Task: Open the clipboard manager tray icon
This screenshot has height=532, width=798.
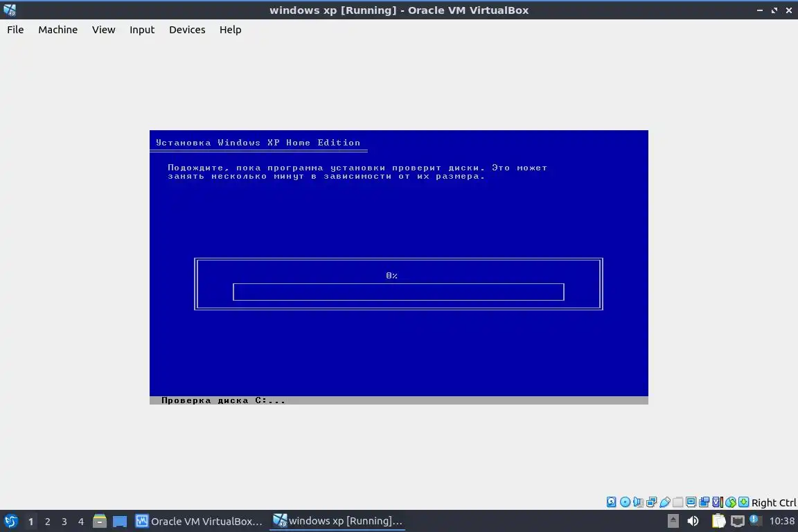Action: [x=718, y=521]
